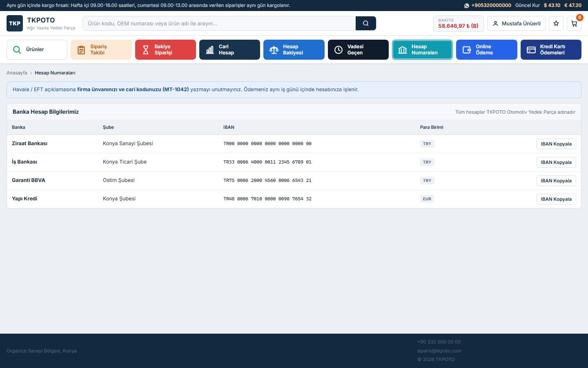Select Hesap Numaraları tab
This screenshot has height=368, width=588.
(x=422, y=49)
